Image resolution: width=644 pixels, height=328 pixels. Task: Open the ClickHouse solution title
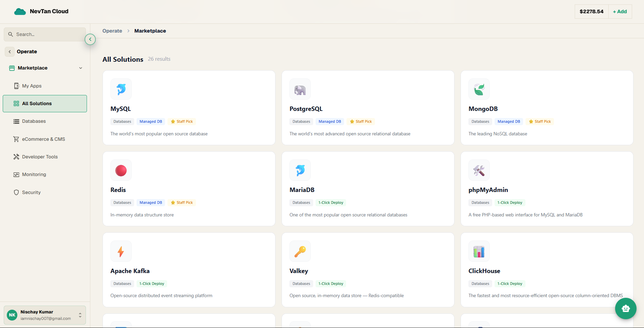(x=484, y=271)
